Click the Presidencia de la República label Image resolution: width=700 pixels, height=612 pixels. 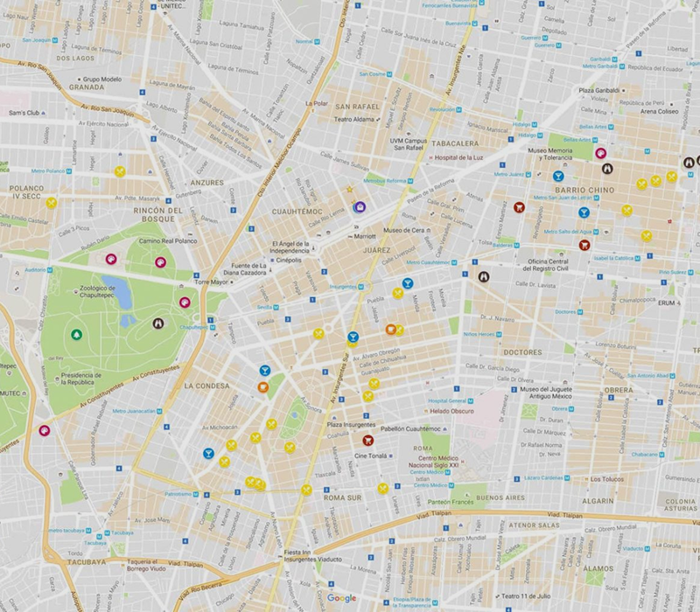(80, 379)
